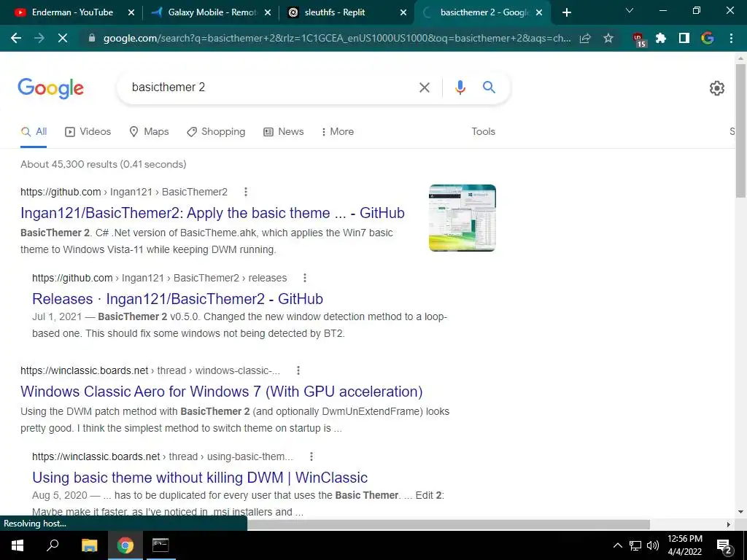Viewport: 747px width, 560px height.
Task: Select the Maps results filter
Action: point(149,132)
